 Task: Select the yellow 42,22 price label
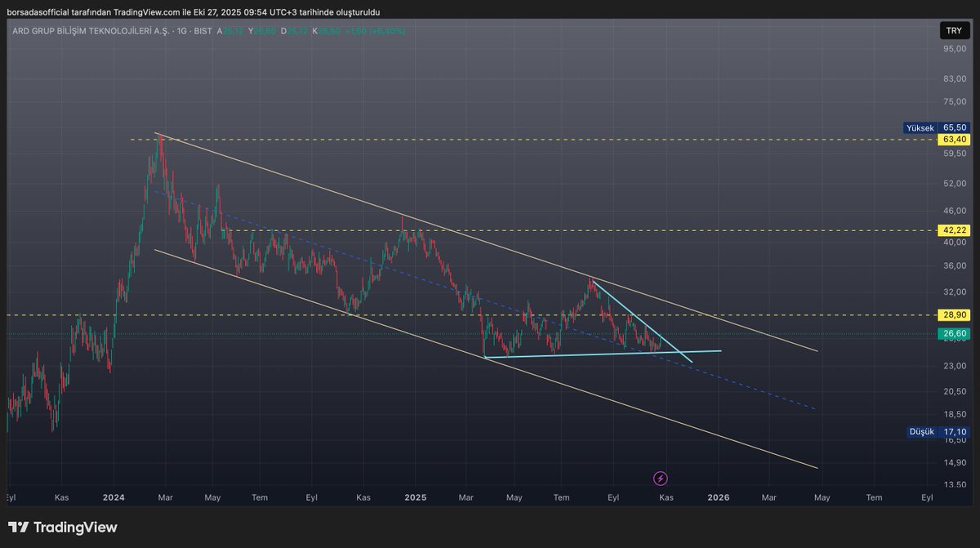pyautogui.click(x=954, y=231)
